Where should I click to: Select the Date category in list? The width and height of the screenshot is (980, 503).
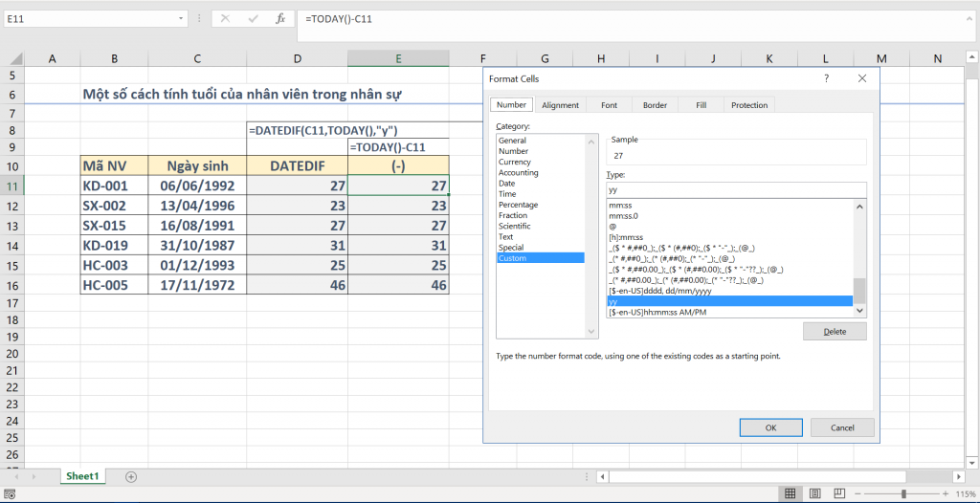point(507,184)
